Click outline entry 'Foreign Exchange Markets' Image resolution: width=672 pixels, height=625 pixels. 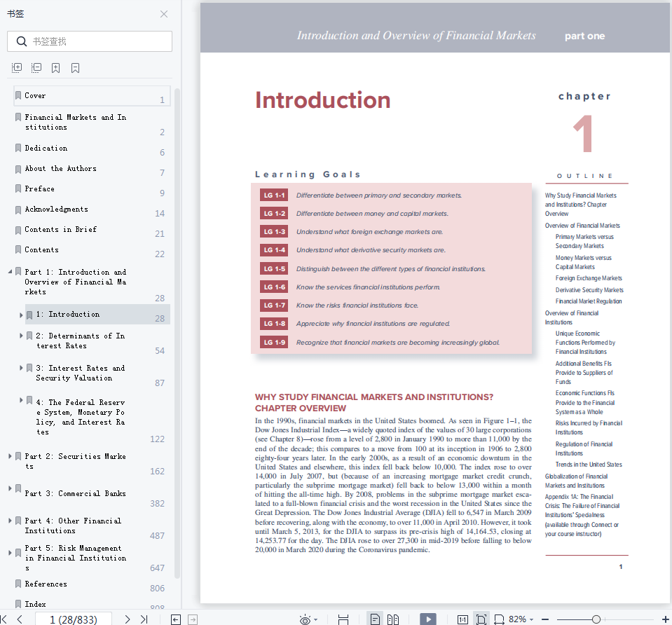[589, 278]
